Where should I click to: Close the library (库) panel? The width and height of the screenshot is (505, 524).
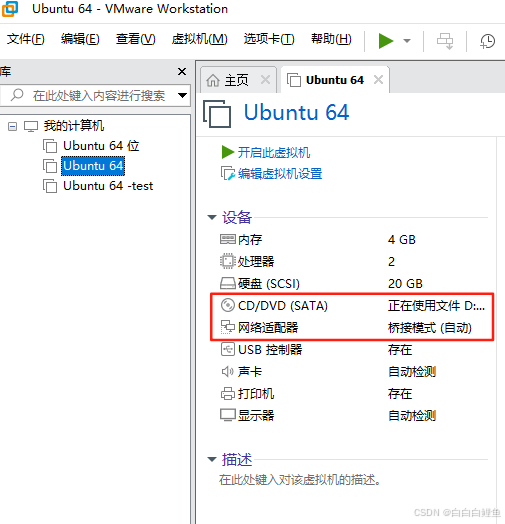pos(182,71)
